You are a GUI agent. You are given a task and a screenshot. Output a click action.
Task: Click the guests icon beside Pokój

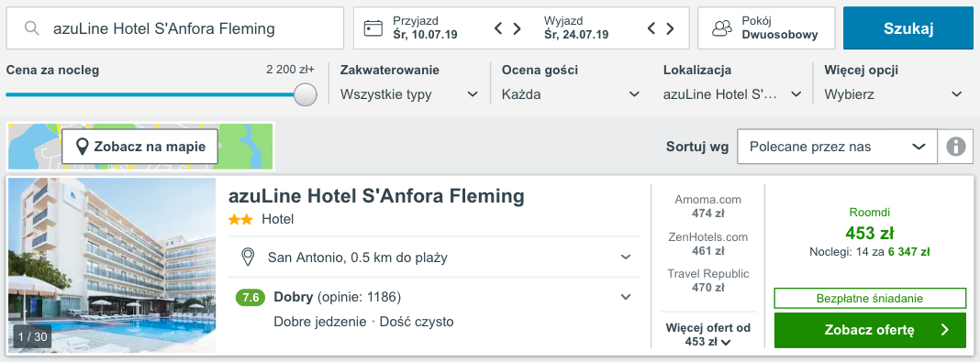tap(722, 28)
